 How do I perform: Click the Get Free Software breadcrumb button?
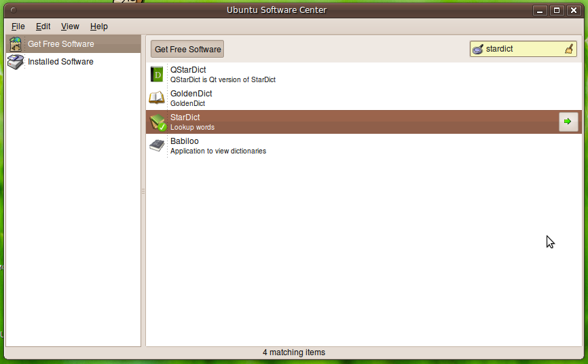pos(187,49)
